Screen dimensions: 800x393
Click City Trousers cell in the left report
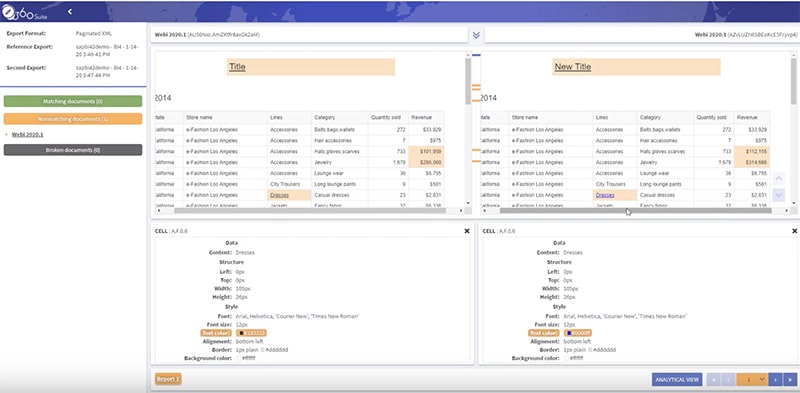(289, 184)
